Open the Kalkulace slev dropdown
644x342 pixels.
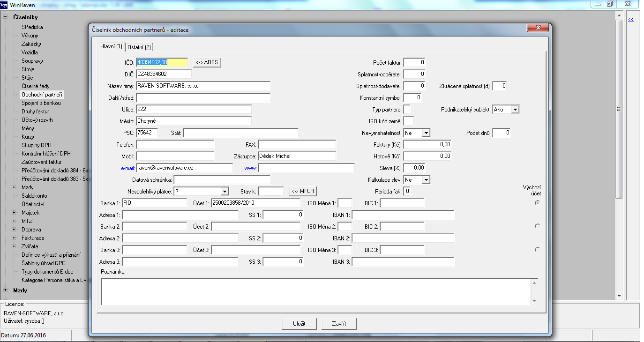coord(426,180)
